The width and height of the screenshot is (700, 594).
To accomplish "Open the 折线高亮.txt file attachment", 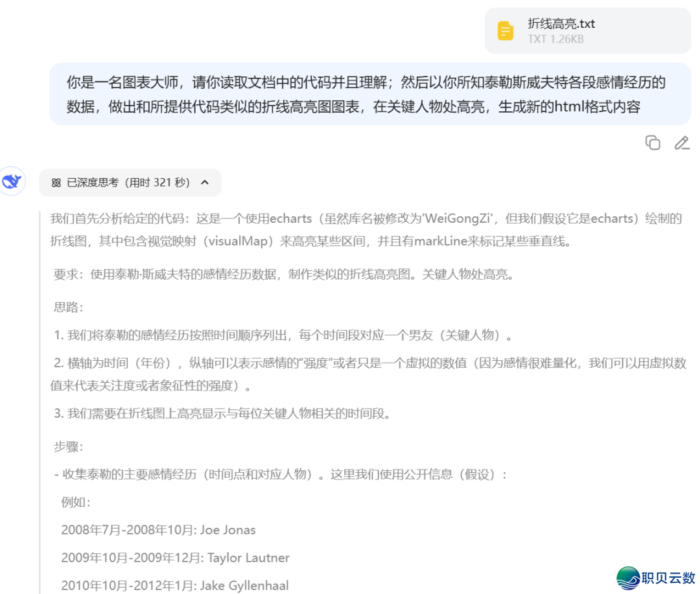I will point(587,31).
